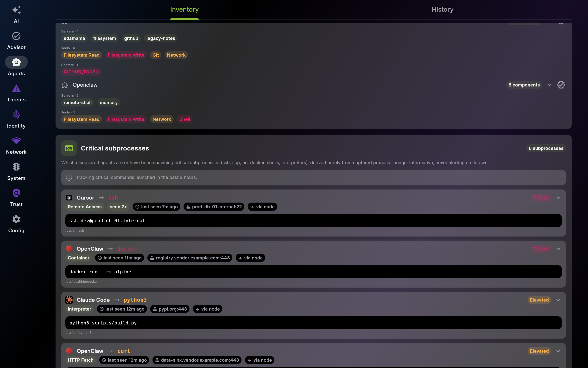Viewport: 588px width, 368px height.
Task: Click the legacy-notes server chip
Action: 161,38
